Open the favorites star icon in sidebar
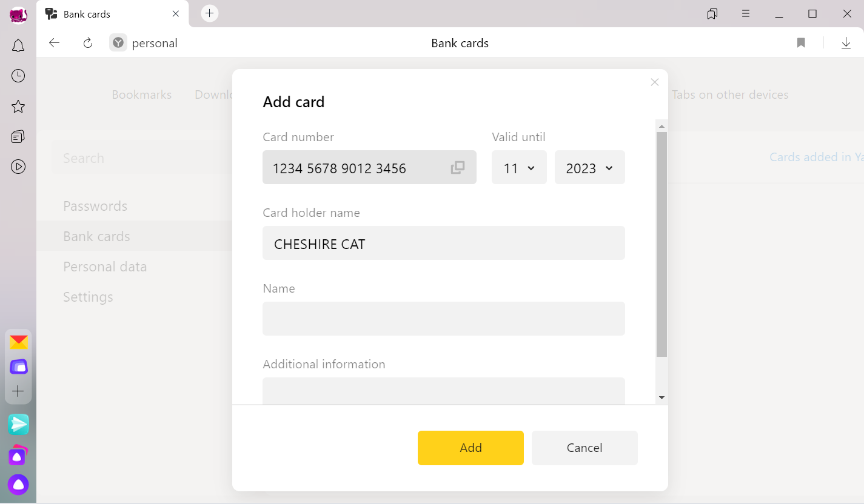The height and width of the screenshot is (504, 864). pos(18,107)
